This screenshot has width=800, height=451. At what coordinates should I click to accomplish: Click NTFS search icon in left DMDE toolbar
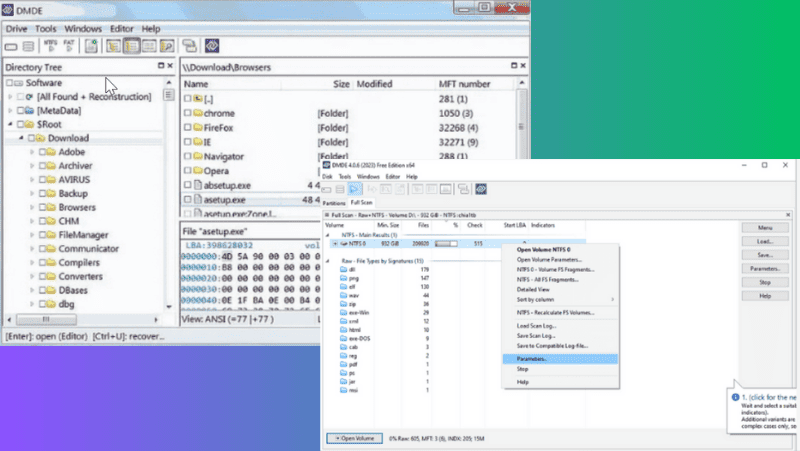(51, 46)
